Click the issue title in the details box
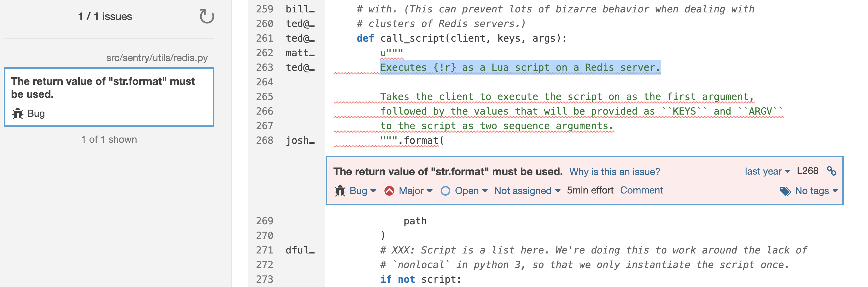This screenshot has width=868, height=287. tap(448, 172)
